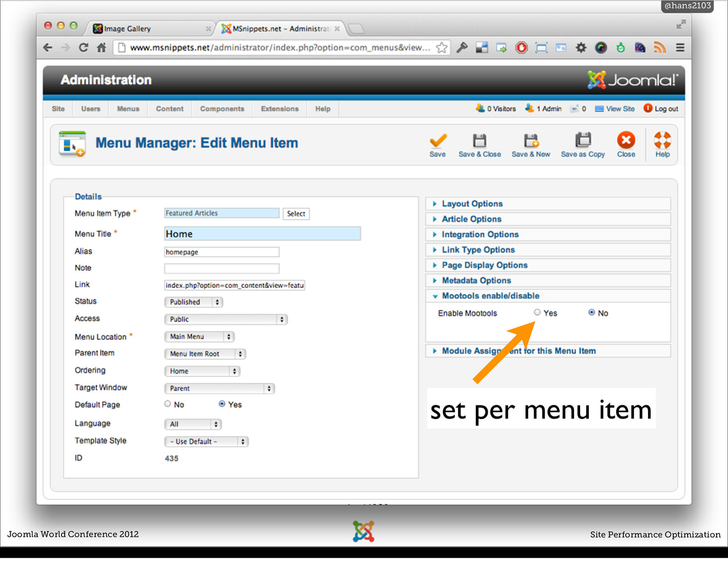Set Enable Mootools to Yes
The image size is (728, 561).
537,312
